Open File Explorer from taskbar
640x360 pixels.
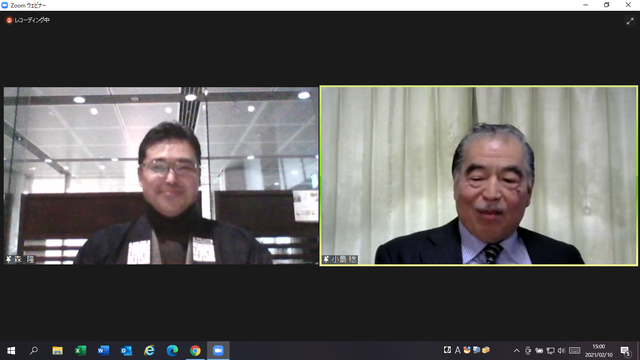57,351
